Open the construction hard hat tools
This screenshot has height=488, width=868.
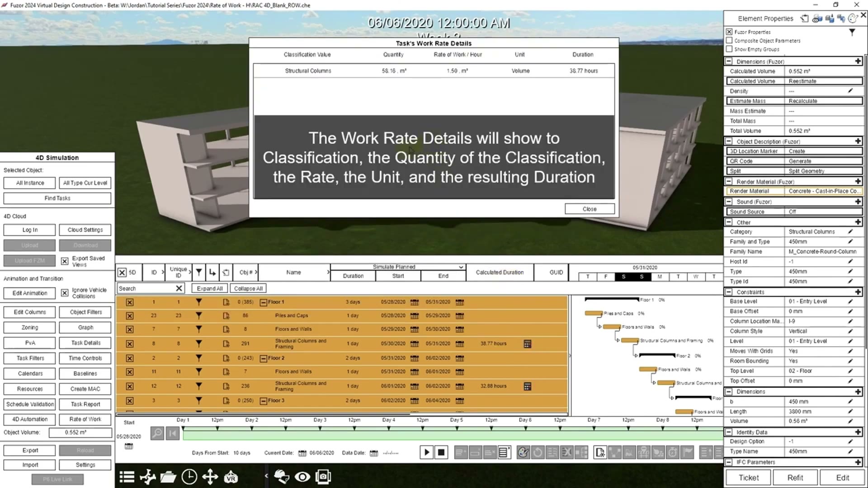(282, 477)
